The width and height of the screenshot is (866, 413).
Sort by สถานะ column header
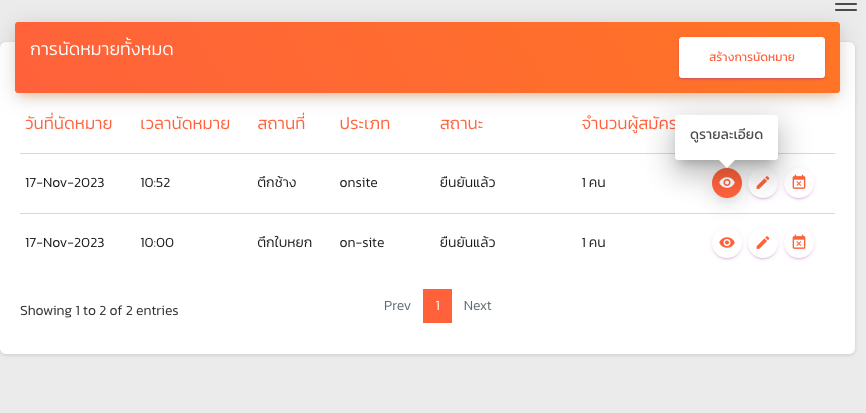[x=461, y=124]
